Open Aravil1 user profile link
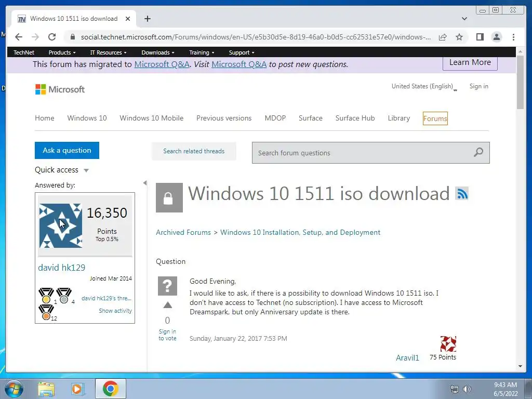 pos(407,358)
